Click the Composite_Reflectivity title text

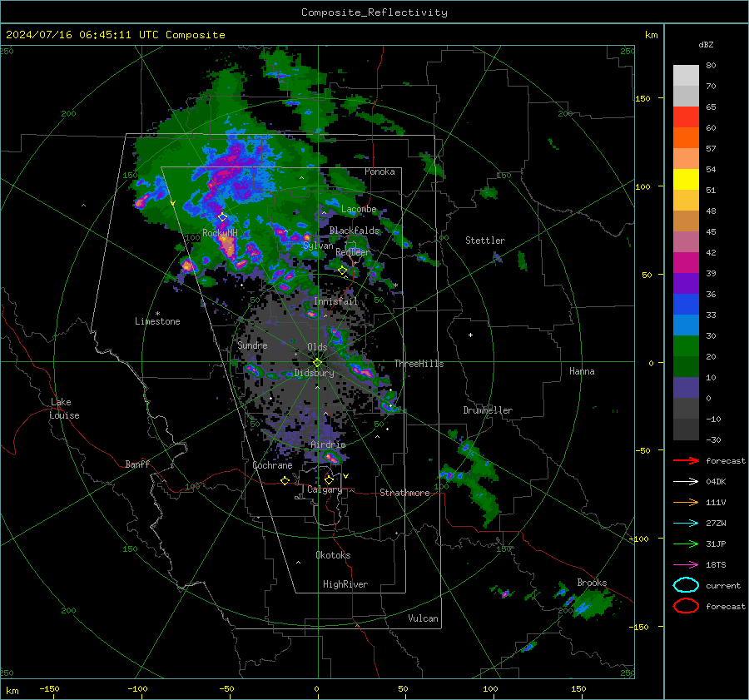(x=374, y=12)
